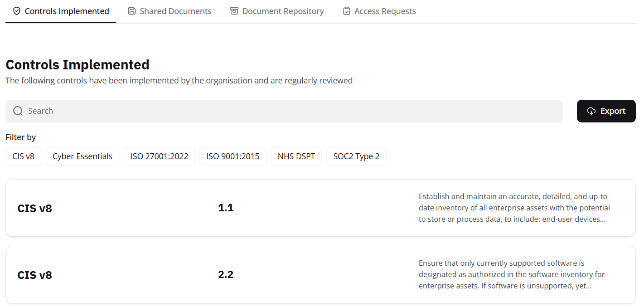Select the Controls Implemented tab label

[67, 11]
